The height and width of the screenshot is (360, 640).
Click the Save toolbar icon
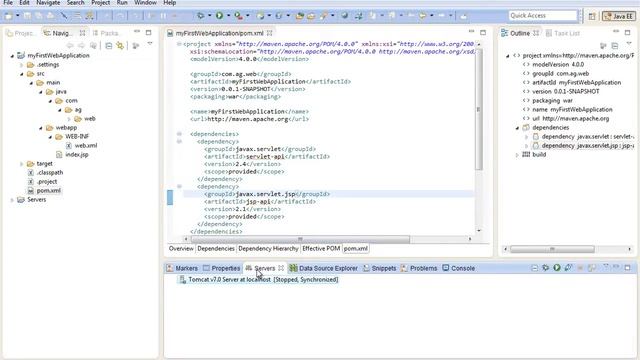[27, 16]
